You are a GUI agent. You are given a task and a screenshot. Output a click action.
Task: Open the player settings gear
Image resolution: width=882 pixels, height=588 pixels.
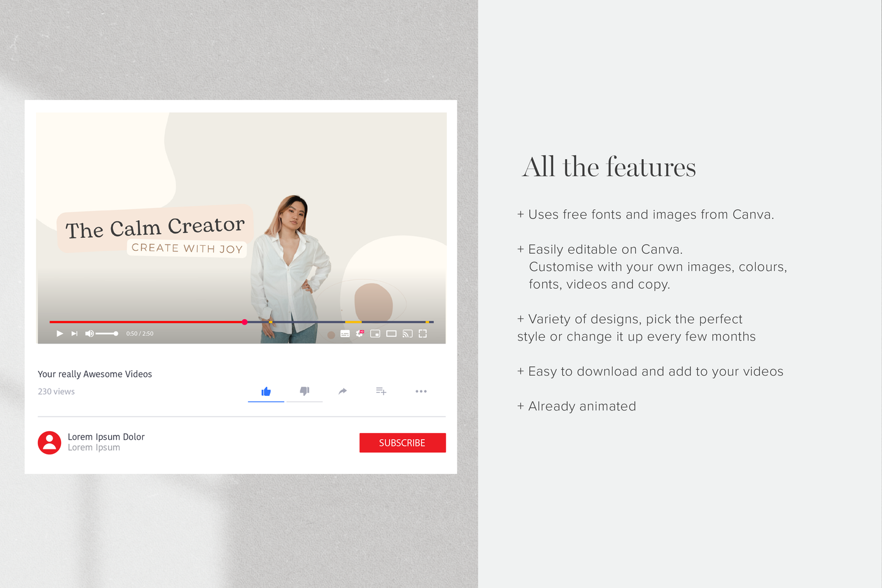pos(360,334)
